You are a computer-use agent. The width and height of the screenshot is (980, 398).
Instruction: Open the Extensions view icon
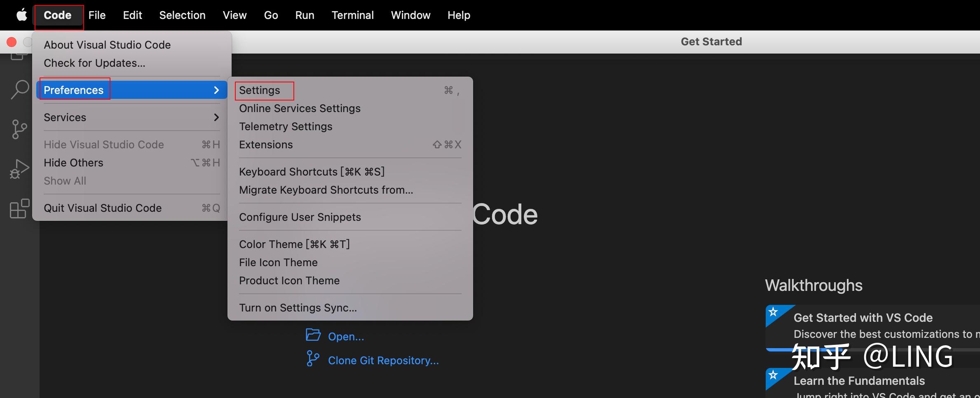tap(19, 208)
